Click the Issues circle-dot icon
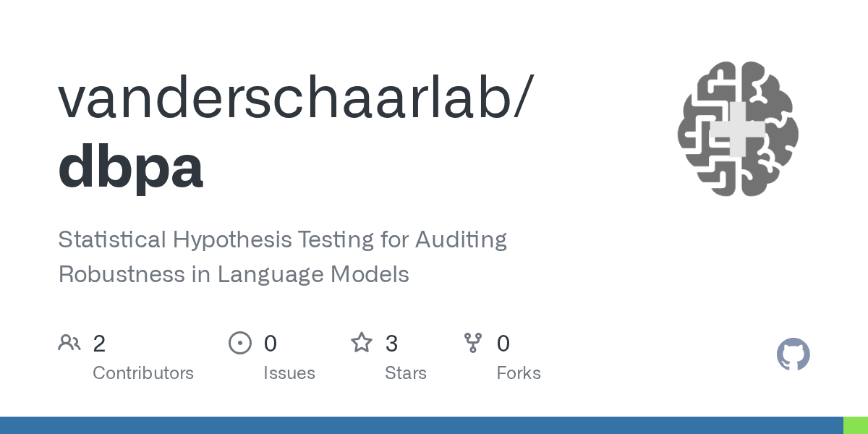Viewport: 868px width, 434px height. point(240,343)
